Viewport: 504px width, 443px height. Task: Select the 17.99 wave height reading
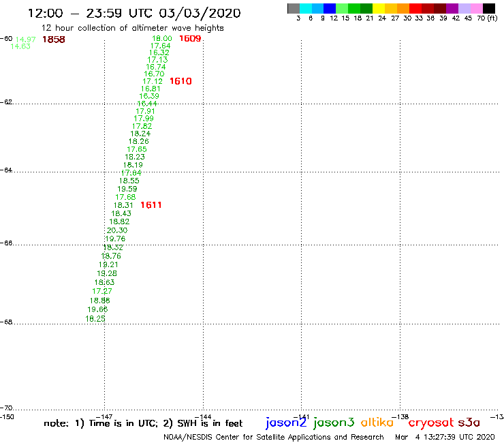click(144, 119)
